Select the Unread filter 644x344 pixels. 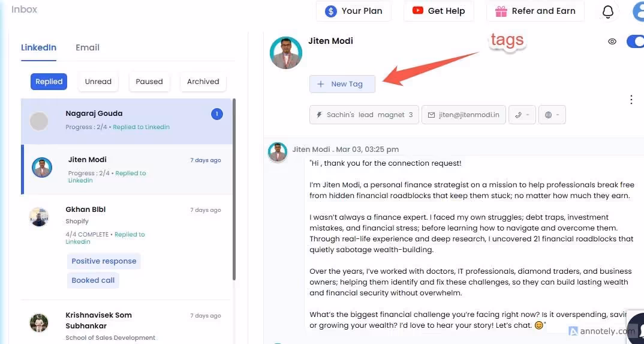98,82
